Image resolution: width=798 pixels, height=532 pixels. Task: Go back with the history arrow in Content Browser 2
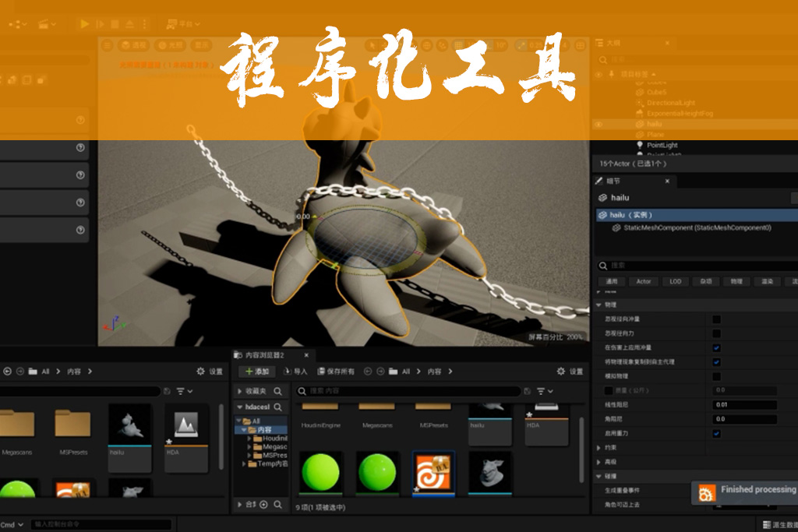point(368,372)
